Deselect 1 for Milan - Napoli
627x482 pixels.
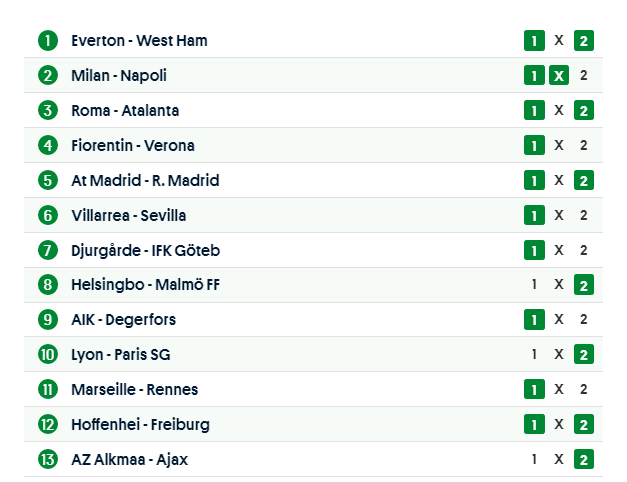[x=535, y=76]
